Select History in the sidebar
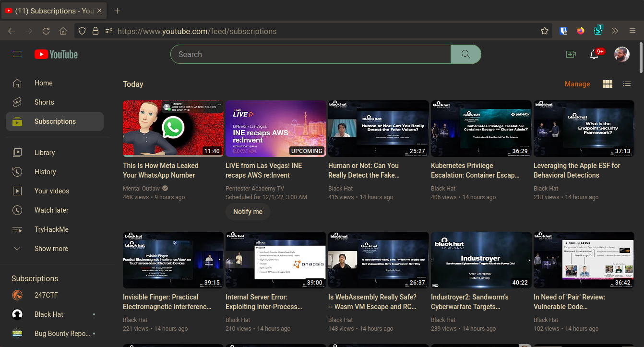Viewport: 644px width, 347px height. coord(55,172)
